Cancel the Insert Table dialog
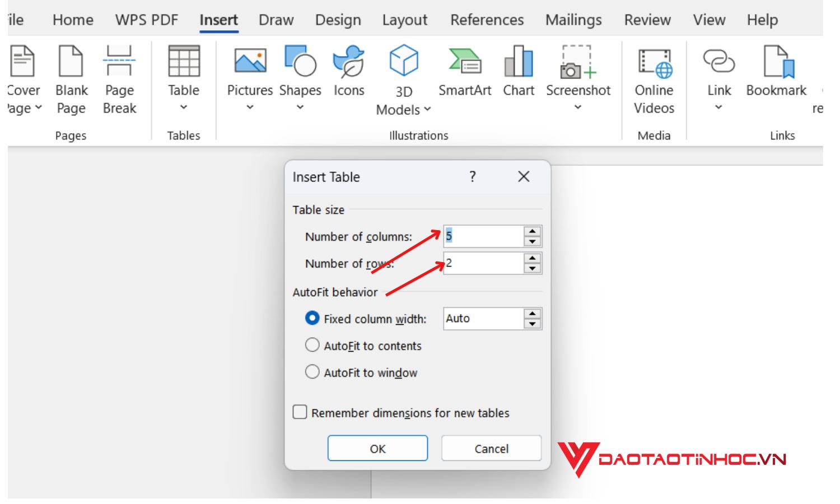The width and height of the screenshot is (840, 504). click(491, 449)
